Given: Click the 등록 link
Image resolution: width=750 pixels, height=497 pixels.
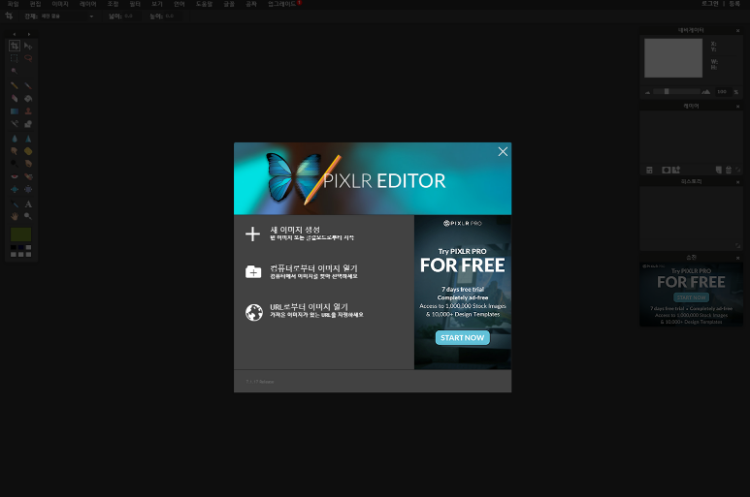Looking at the screenshot, I should (735, 4).
